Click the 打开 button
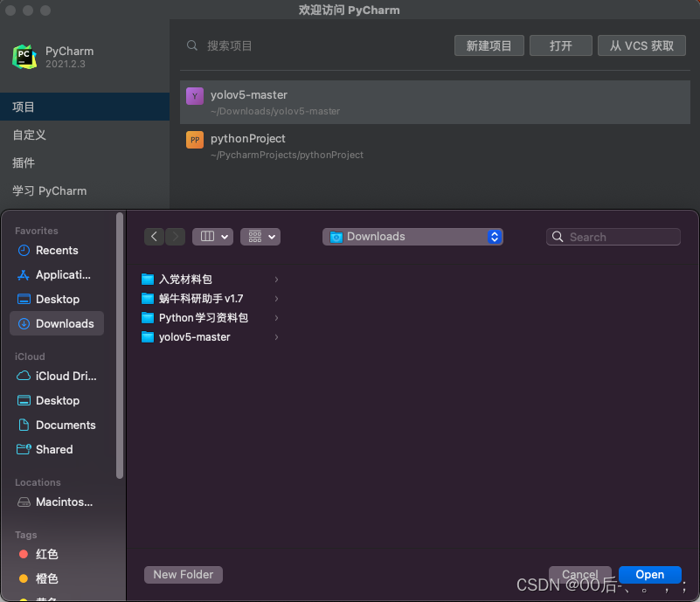Screen dimensions: 700x602 coord(561,45)
